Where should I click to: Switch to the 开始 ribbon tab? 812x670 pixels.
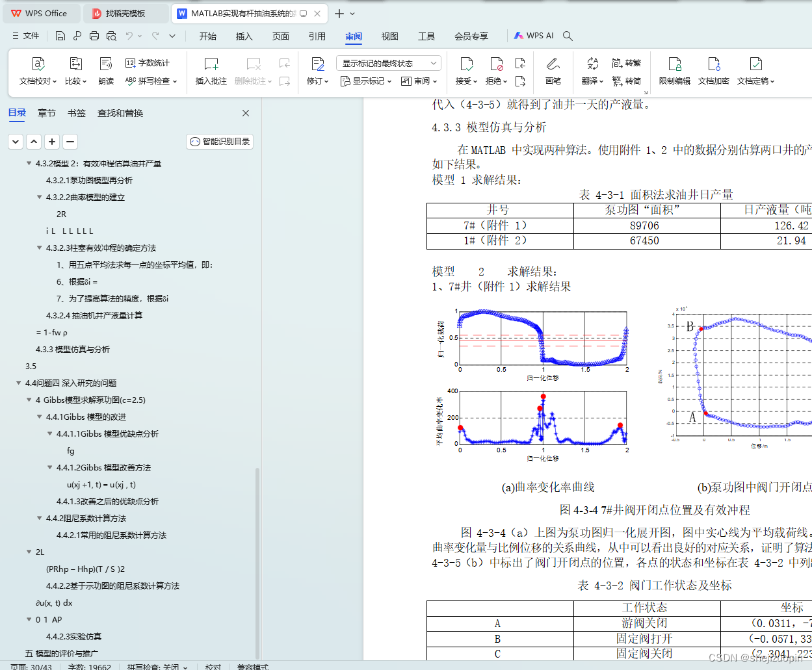(x=207, y=36)
